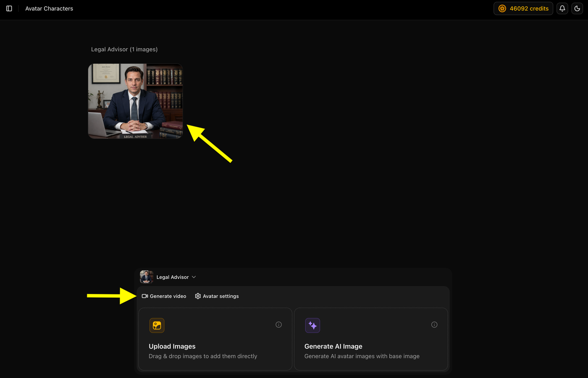
Task: Open the Avatar settings tab
Action: coord(217,296)
